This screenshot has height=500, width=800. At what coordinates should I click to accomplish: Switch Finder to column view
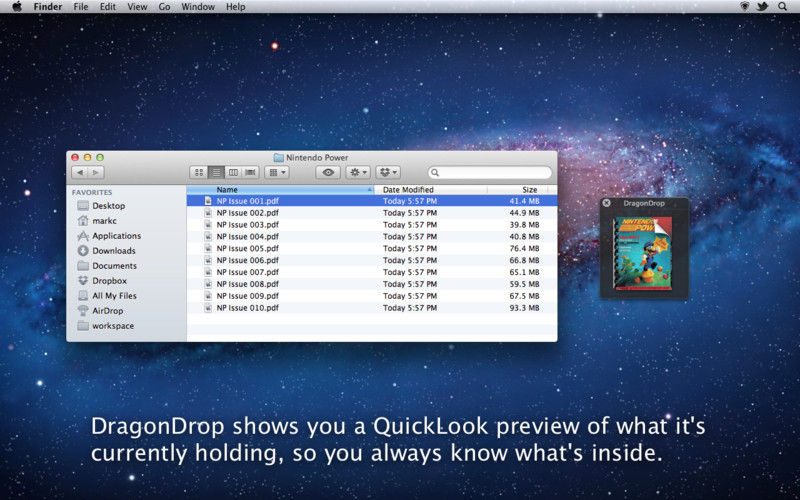pyautogui.click(x=233, y=173)
